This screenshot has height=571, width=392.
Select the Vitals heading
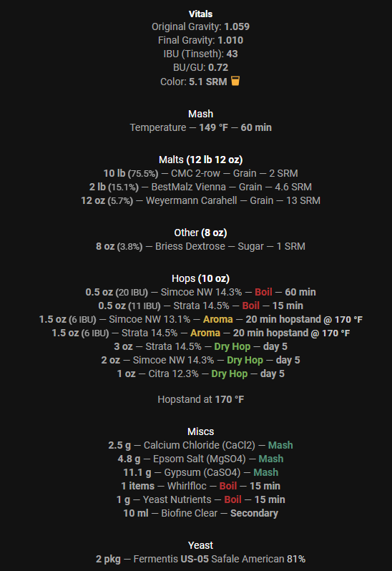point(200,14)
